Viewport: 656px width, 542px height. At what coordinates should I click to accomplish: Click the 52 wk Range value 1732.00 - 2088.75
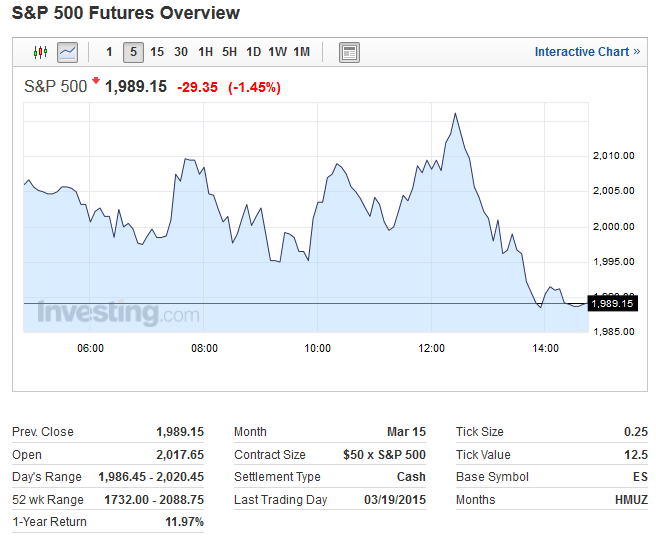[x=154, y=500]
